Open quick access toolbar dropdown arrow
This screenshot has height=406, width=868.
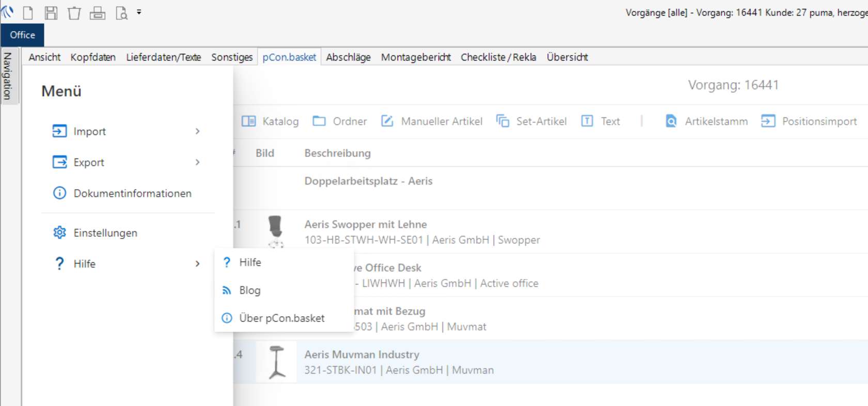pyautogui.click(x=139, y=12)
